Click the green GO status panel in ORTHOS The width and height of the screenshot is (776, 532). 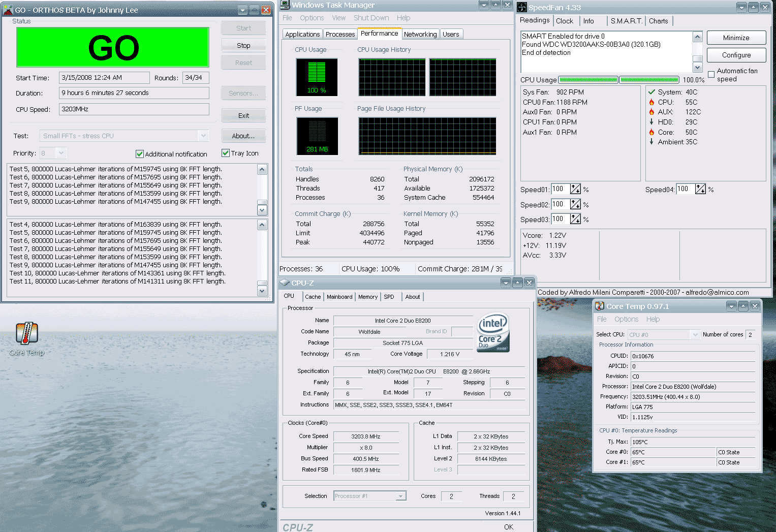113,47
